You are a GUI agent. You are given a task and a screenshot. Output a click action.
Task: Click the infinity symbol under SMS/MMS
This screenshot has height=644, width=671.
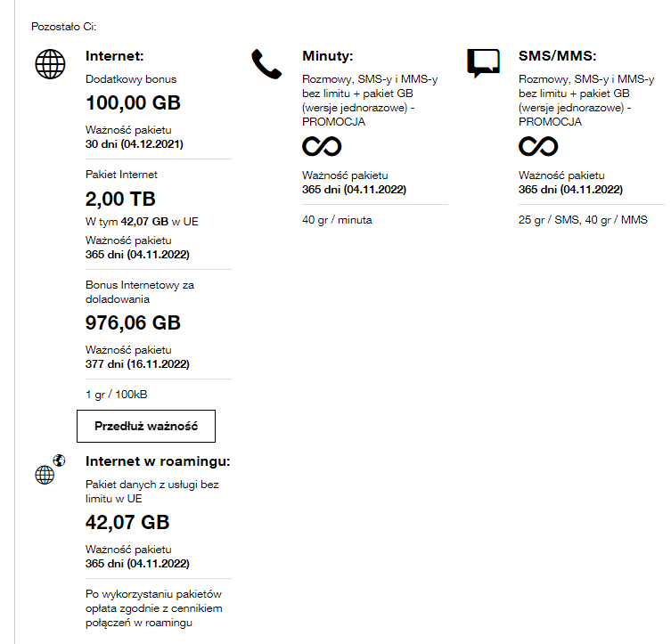pos(538,146)
